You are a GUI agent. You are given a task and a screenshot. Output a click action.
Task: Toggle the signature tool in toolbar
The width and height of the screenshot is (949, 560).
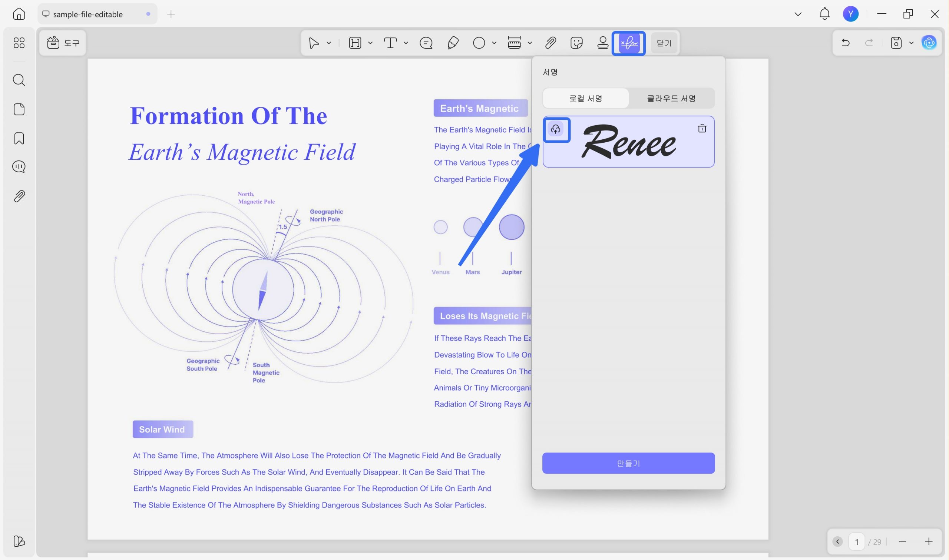[x=629, y=43]
